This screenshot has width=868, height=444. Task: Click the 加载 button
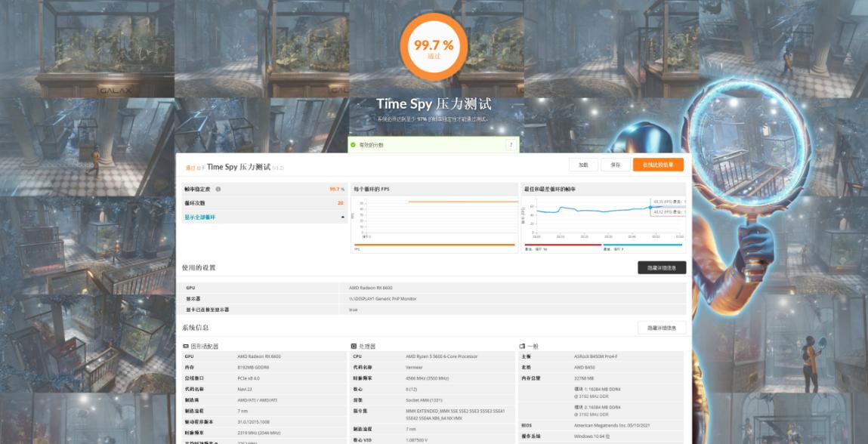click(583, 165)
